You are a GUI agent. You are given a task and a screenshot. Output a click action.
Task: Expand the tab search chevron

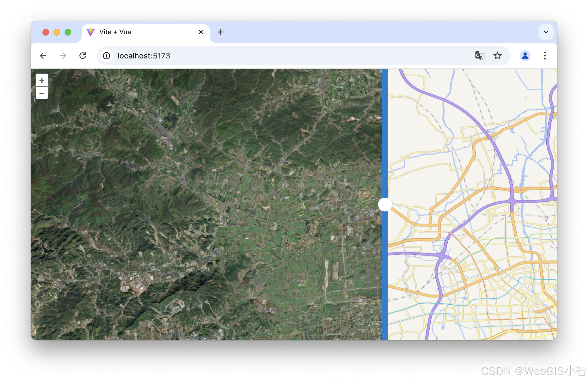point(546,32)
